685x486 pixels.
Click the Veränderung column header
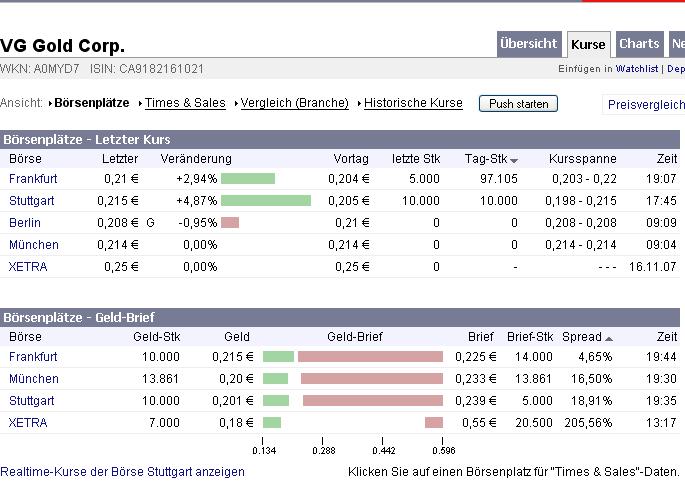pos(196,159)
